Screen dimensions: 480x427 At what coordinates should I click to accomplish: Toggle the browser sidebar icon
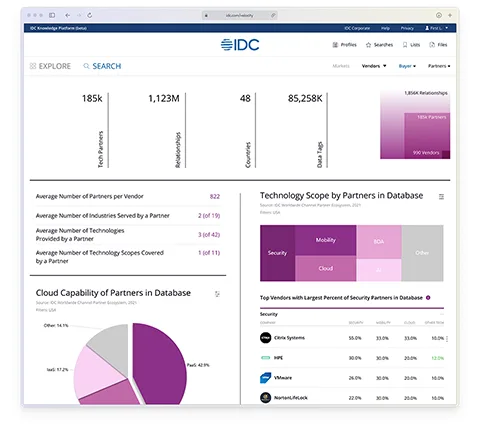tap(52, 15)
